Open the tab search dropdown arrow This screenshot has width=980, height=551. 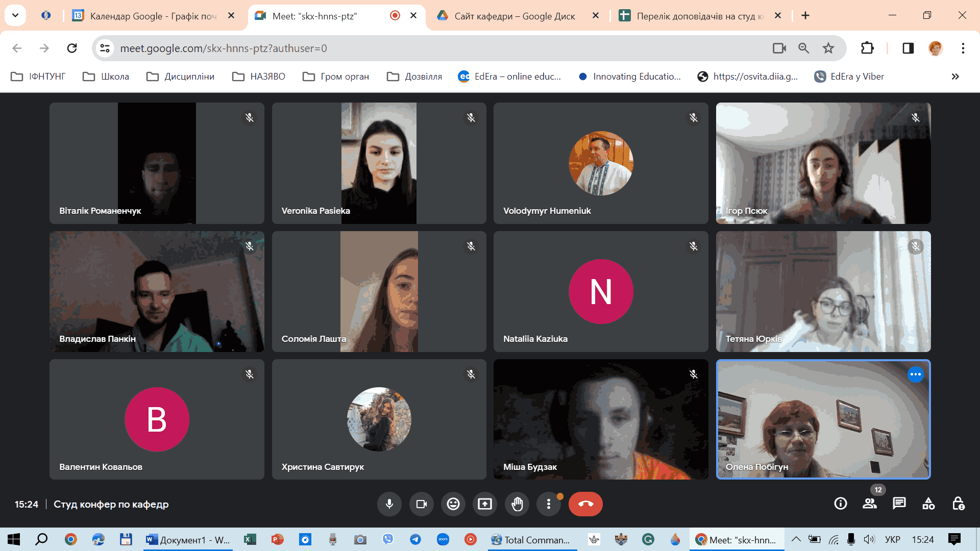pos(15,15)
